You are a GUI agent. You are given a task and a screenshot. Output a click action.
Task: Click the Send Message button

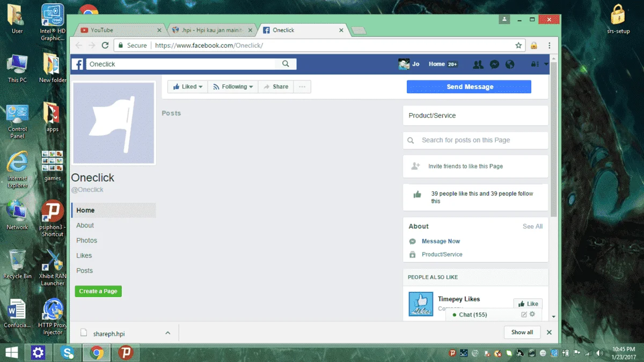469,87
